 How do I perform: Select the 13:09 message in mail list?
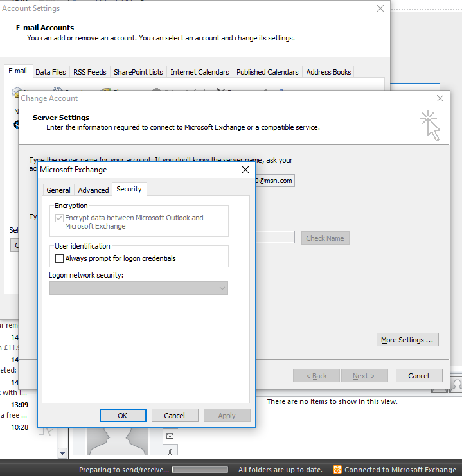[x=20, y=405]
